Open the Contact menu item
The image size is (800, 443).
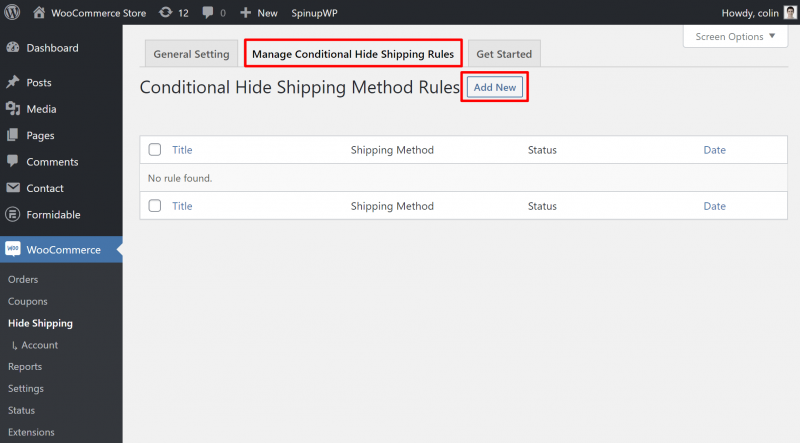(45, 188)
